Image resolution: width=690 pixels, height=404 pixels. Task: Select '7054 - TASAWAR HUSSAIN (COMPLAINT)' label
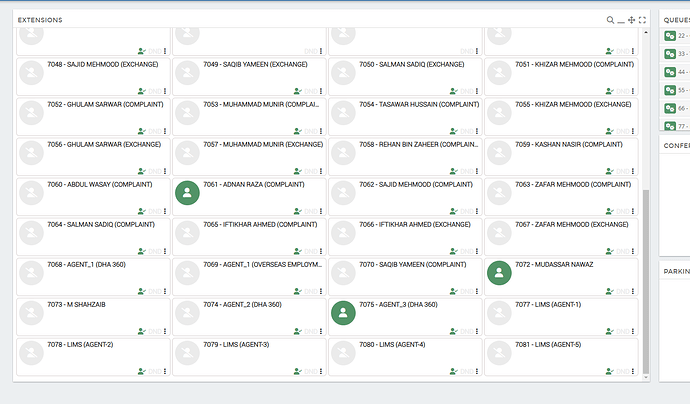click(419, 104)
